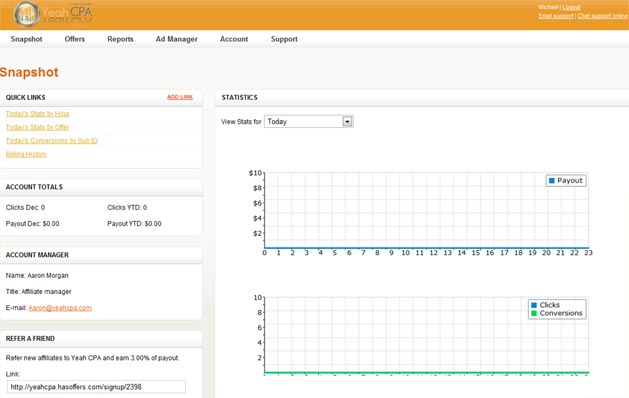The image size is (629, 398).
Task: Open the Support menu
Action: click(x=284, y=39)
